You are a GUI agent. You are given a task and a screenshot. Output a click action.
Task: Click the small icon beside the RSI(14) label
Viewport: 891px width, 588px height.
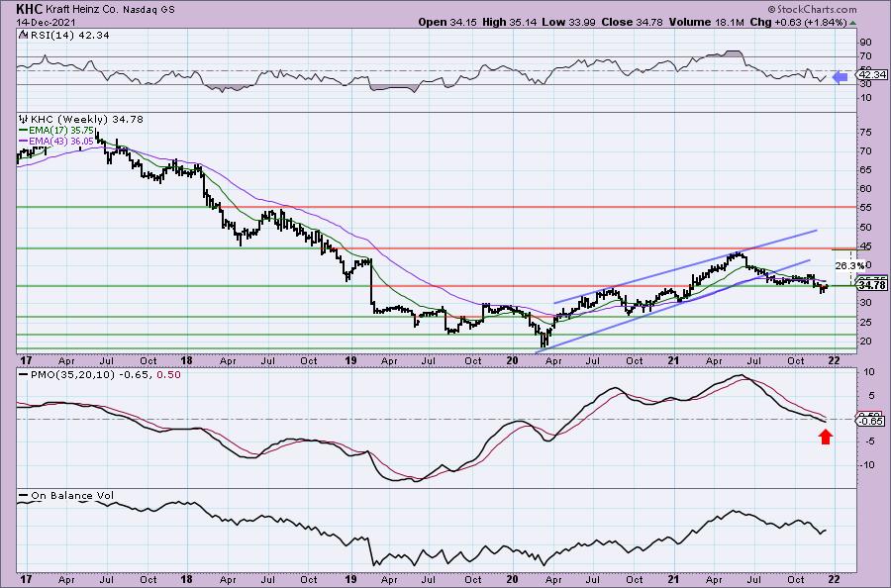coord(23,36)
